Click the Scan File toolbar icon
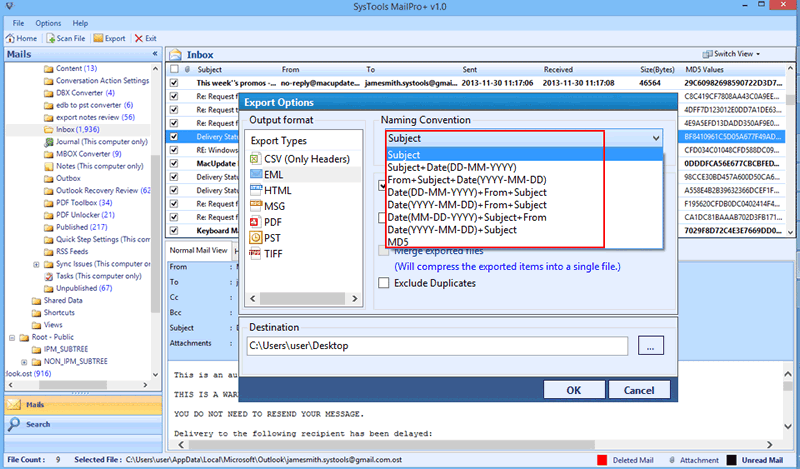Viewport: 800px width, 469px height. 51,38
